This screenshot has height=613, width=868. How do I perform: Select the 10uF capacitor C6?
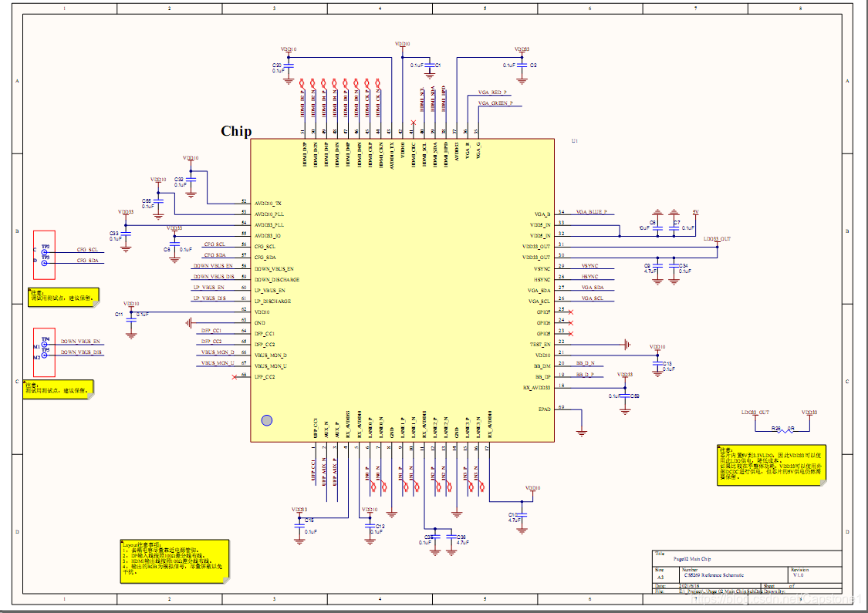[x=657, y=228]
